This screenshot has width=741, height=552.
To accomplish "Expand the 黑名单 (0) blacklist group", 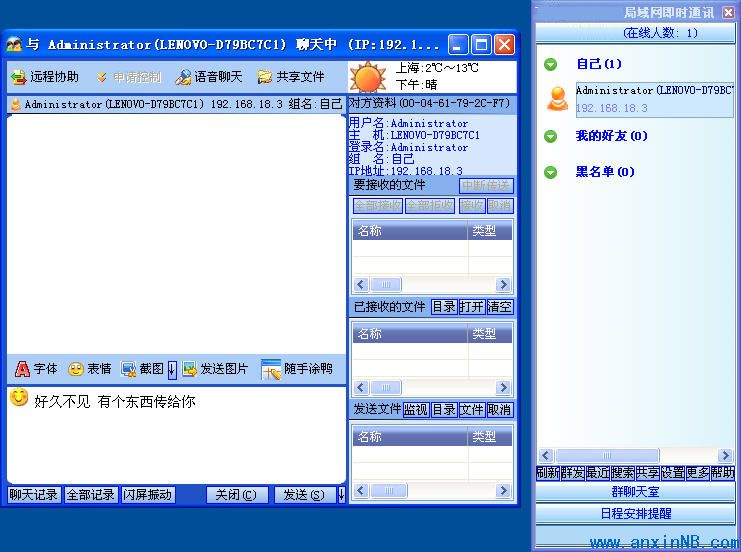I will click(550, 172).
